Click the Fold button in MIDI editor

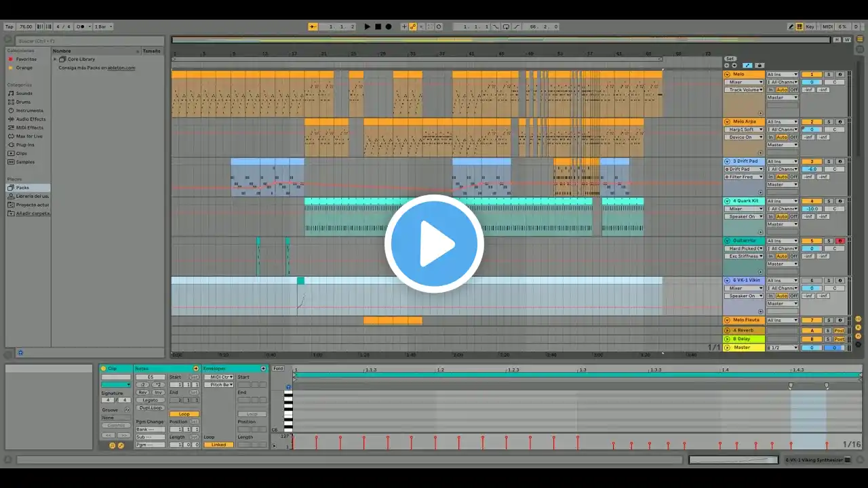click(x=278, y=369)
